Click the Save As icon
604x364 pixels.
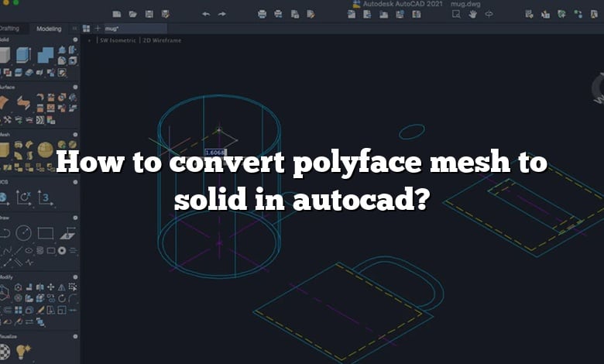click(x=166, y=14)
